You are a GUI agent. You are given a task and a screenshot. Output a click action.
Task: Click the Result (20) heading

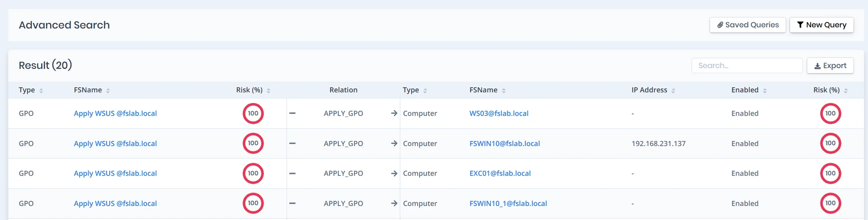click(x=45, y=65)
